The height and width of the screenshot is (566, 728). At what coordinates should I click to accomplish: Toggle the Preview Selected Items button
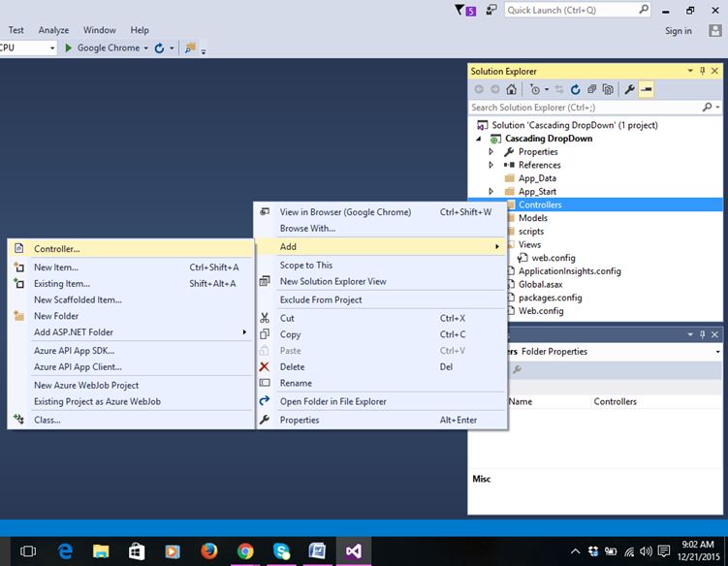[x=647, y=89]
